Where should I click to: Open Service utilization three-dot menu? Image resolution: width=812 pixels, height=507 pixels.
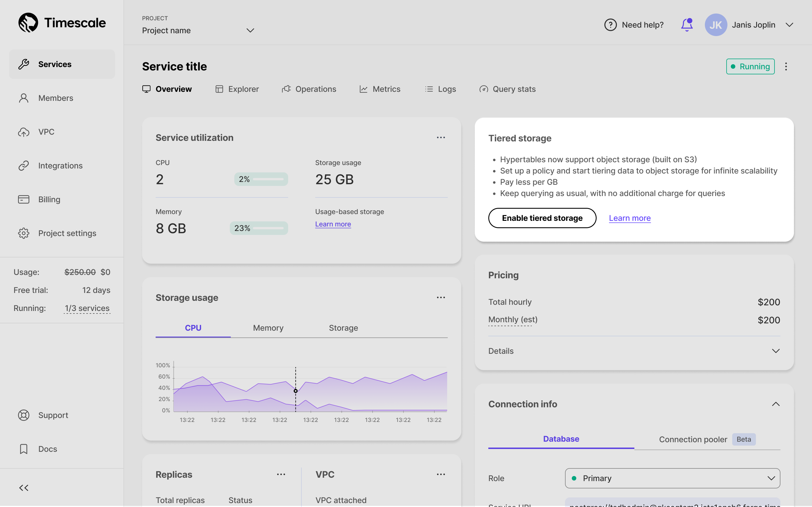point(441,137)
